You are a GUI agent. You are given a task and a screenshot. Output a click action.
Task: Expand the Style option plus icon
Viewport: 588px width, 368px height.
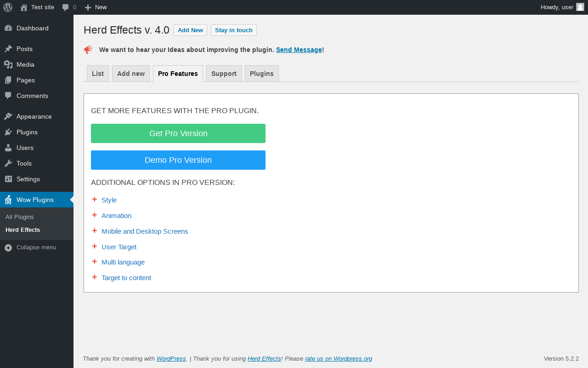click(x=95, y=199)
